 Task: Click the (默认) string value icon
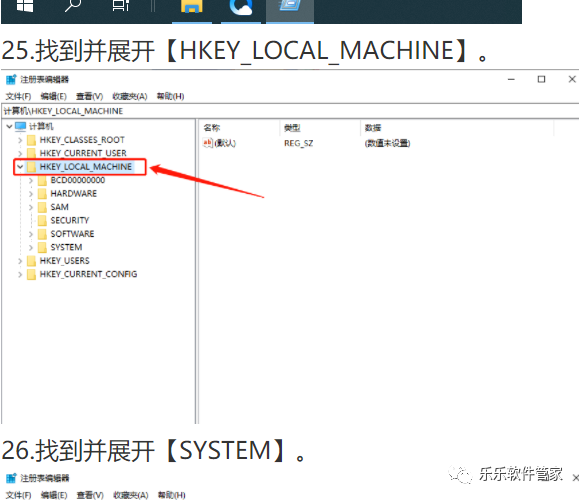click(x=208, y=143)
